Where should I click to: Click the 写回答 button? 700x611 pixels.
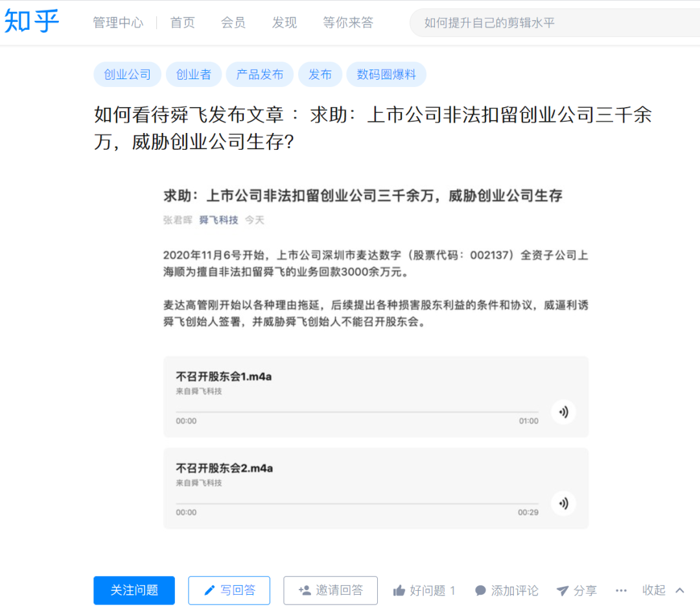[229, 590]
